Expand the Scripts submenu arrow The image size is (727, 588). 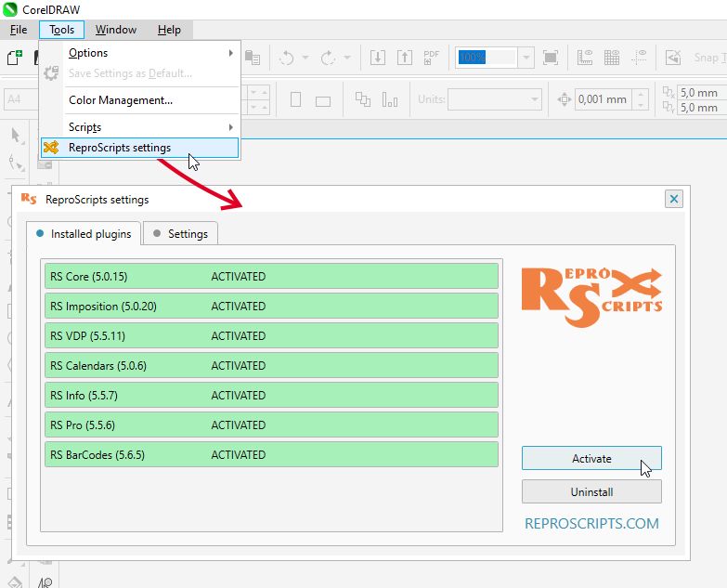pyautogui.click(x=231, y=127)
